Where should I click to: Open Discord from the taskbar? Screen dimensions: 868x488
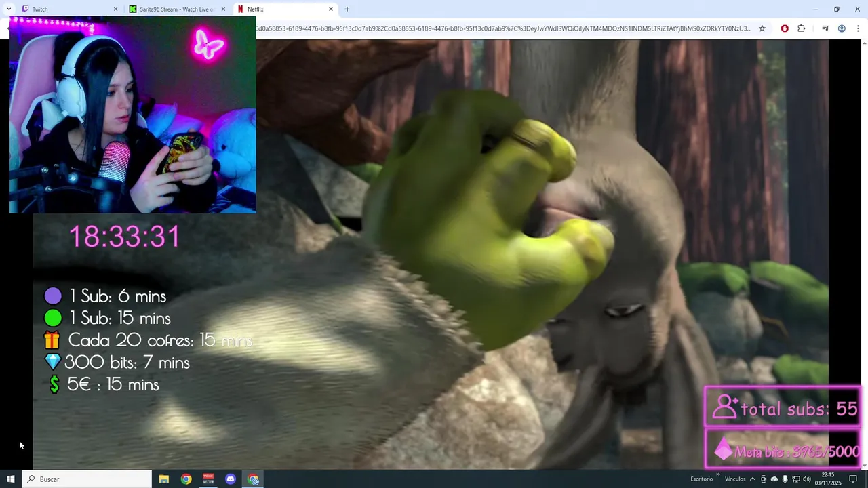(231, 479)
